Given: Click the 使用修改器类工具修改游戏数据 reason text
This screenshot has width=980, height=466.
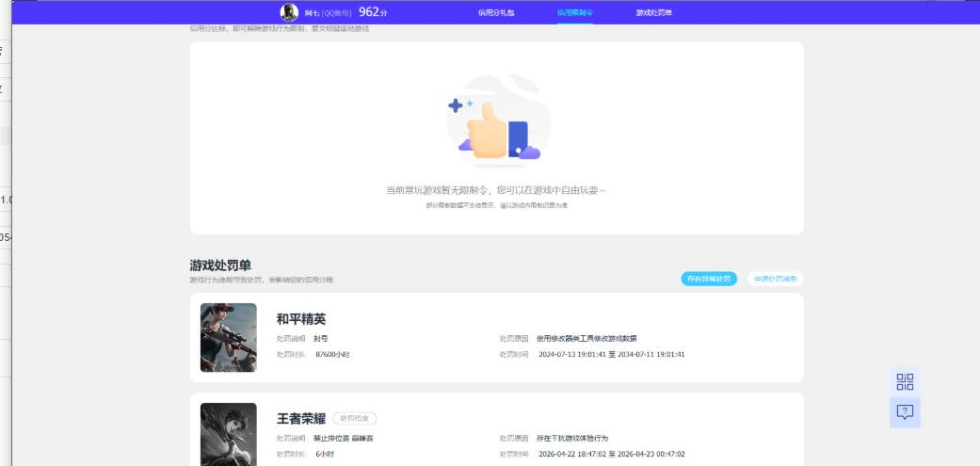Looking at the screenshot, I should (x=586, y=339).
